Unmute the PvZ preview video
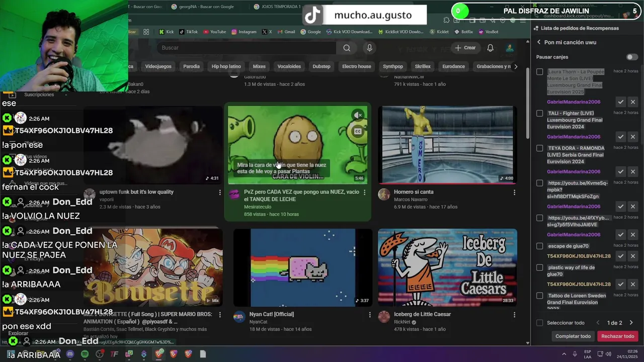 358,115
